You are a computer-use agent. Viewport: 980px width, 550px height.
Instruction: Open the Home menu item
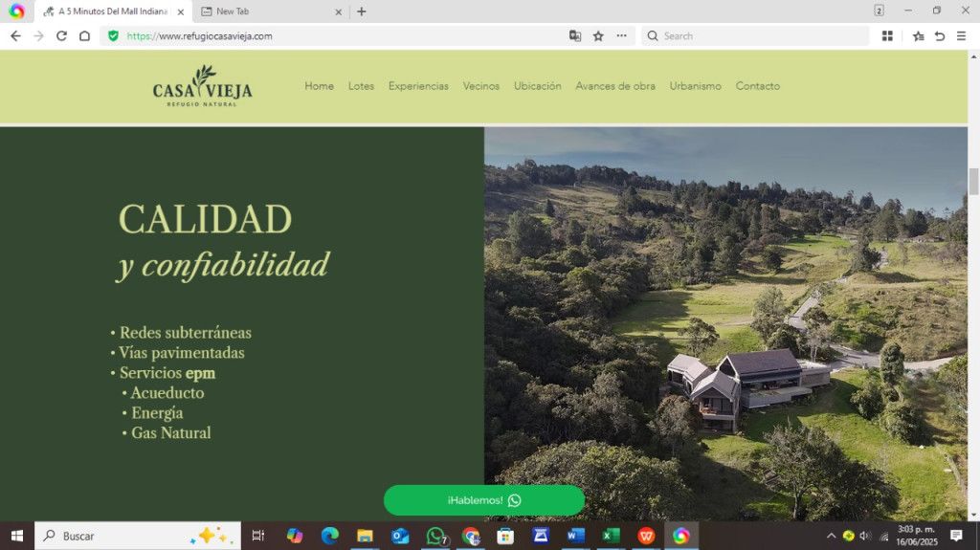click(320, 86)
